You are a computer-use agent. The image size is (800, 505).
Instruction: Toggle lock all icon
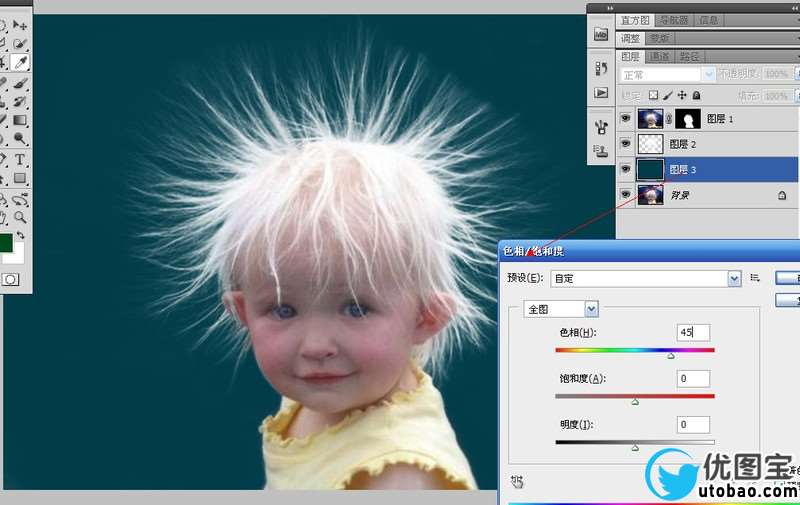click(x=696, y=95)
